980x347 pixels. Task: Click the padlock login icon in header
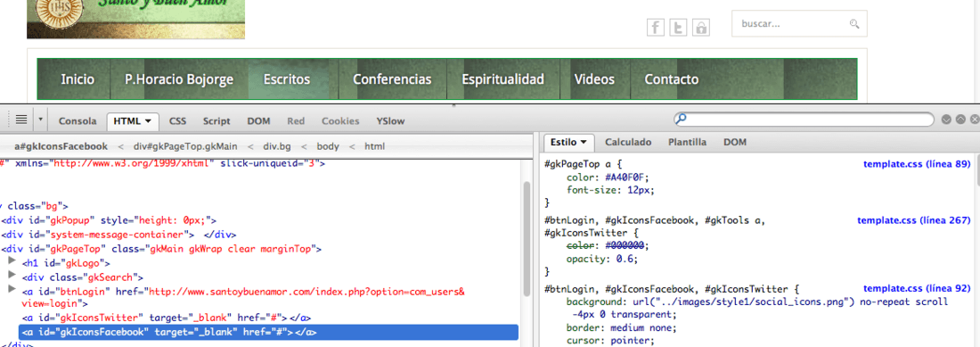[x=701, y=28]
